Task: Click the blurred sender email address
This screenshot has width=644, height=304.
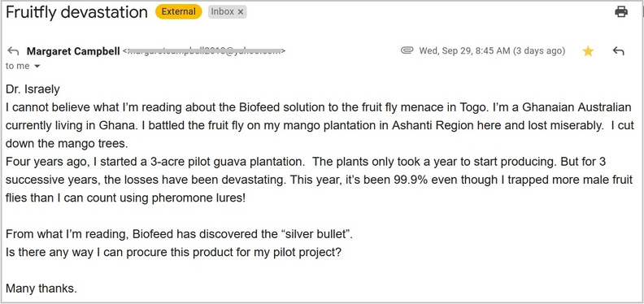Action: click(x=204, y=51)
